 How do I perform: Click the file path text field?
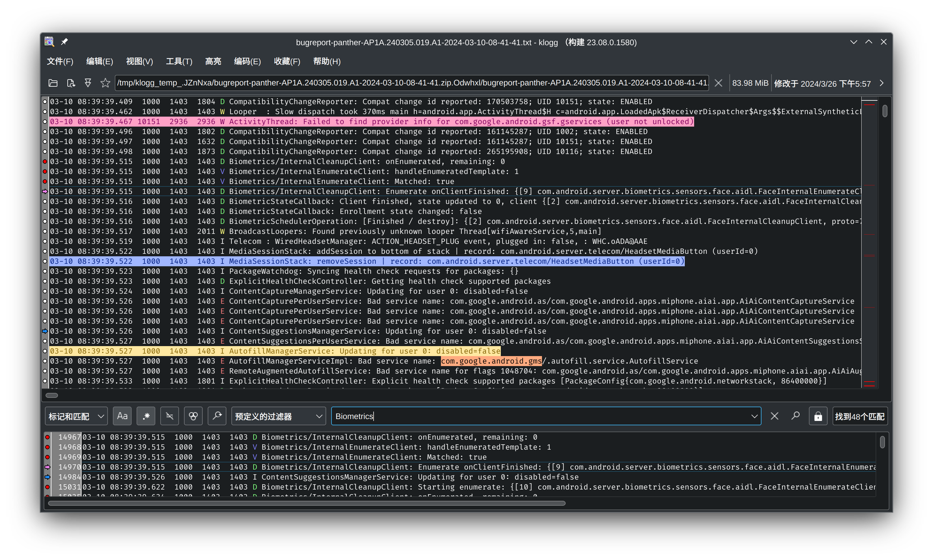coord(412,83)
